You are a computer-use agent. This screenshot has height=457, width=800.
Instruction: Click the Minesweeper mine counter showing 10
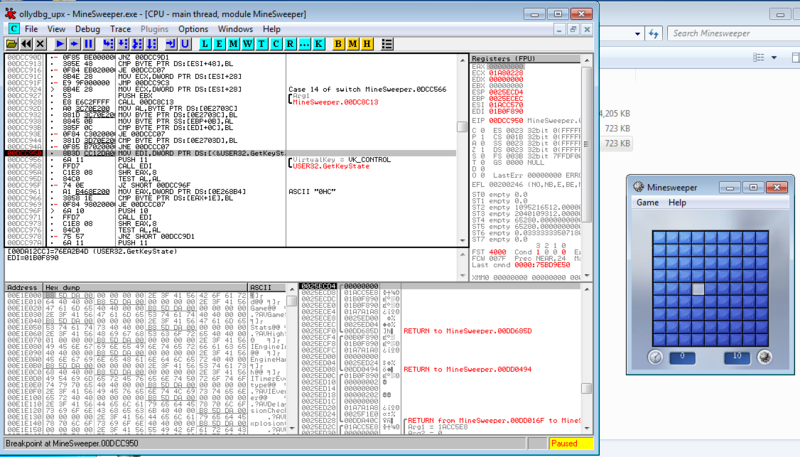click(737, 357)
